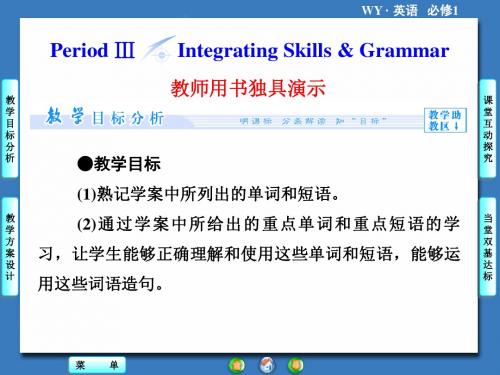The width and height of the screenshot is (500, 375).
Task: Click the 教学目标分析 section banner title
Action: pos(105,117)
